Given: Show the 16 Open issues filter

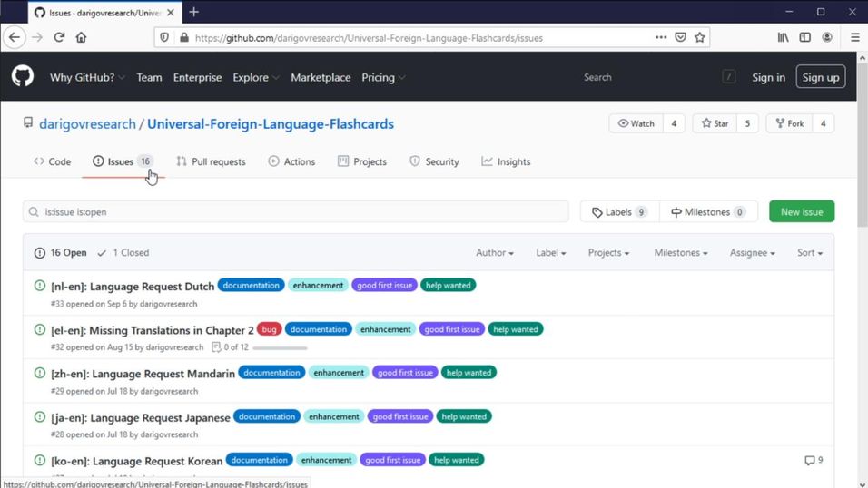Looking at the screenshot, I should pos(60,253).
